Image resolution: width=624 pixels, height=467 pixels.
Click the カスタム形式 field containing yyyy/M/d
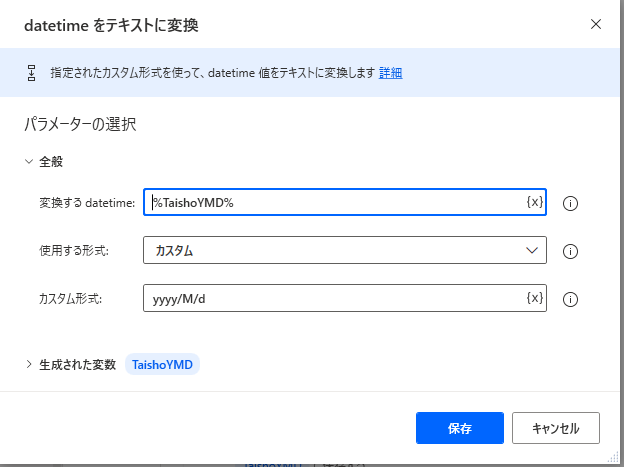tap(335, 298)
